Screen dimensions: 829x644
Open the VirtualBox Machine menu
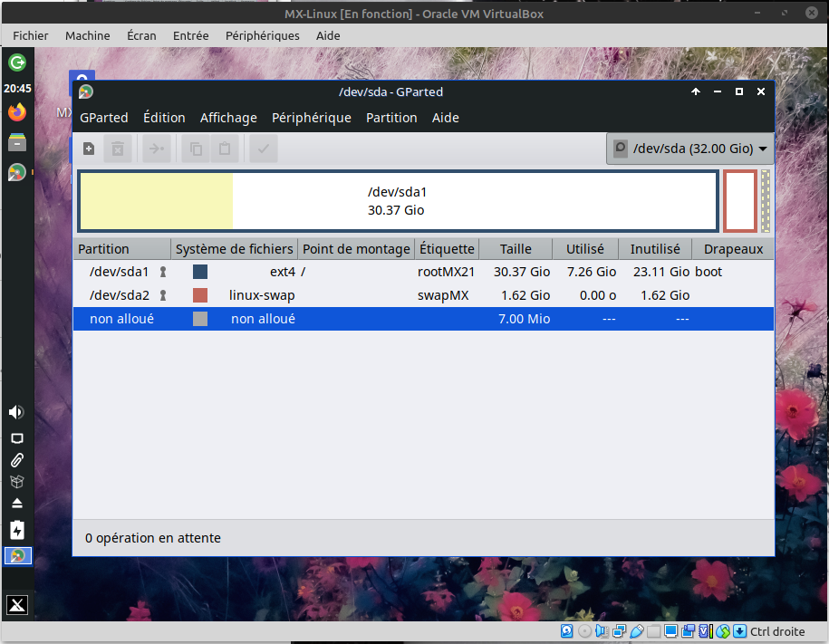(x=87, y=35)
